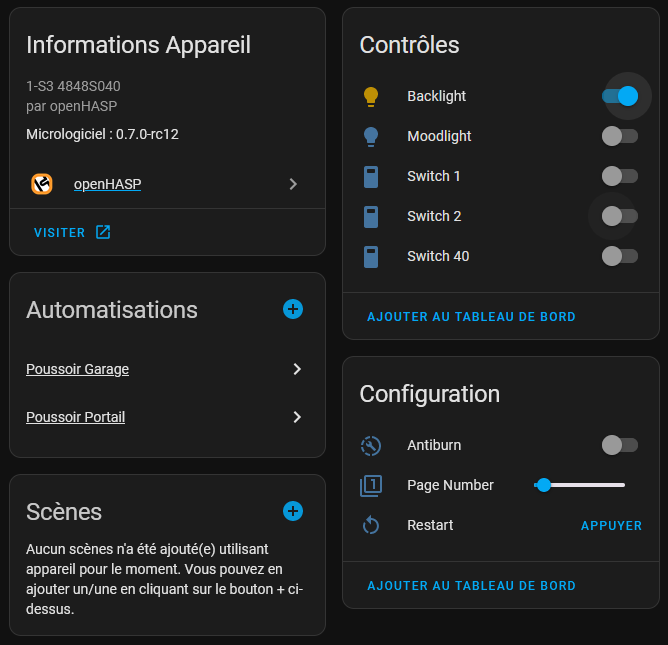The image size is (668, 645).
Task: Add a new automation with plus icon
Action: (x=293, y=309)
